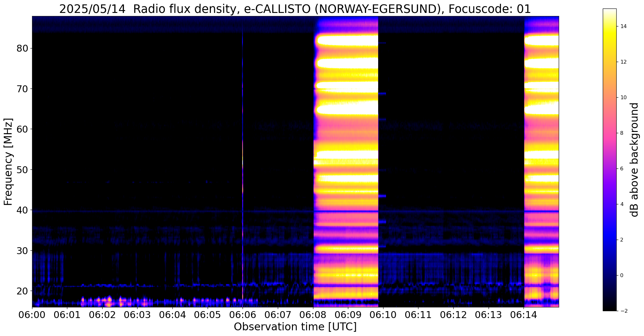Viewport: 644px width, 336px height.
Task: Click the second bright burst after 06:14
Action: point(541,162)
